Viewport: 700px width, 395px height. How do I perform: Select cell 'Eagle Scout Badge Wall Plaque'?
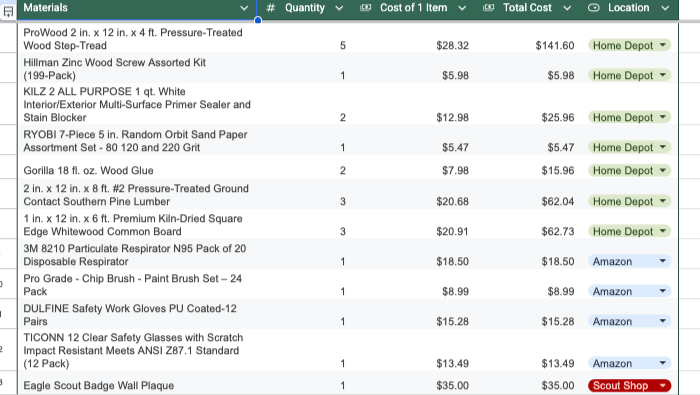(137, 385)
